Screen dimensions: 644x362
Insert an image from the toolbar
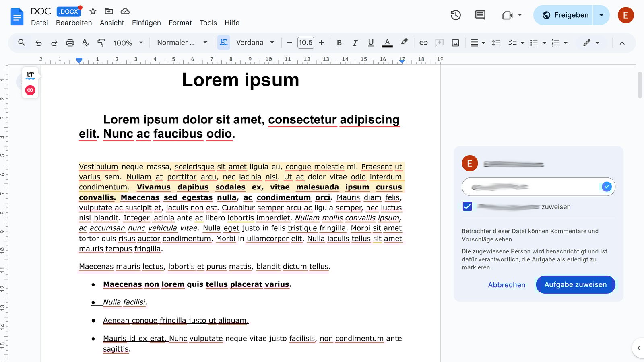coord(455,43)
